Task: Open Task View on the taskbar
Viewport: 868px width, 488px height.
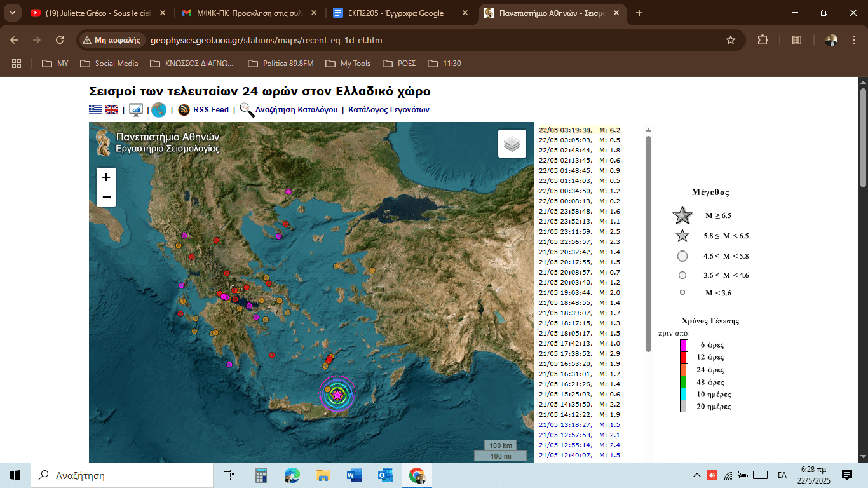Action: [x=229, y=475]
